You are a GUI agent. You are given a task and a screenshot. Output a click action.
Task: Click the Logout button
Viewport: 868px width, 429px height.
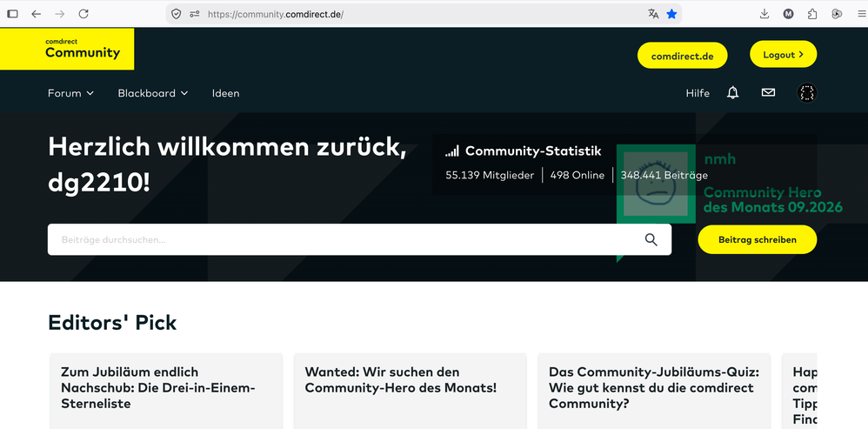(x=784, y=54)
